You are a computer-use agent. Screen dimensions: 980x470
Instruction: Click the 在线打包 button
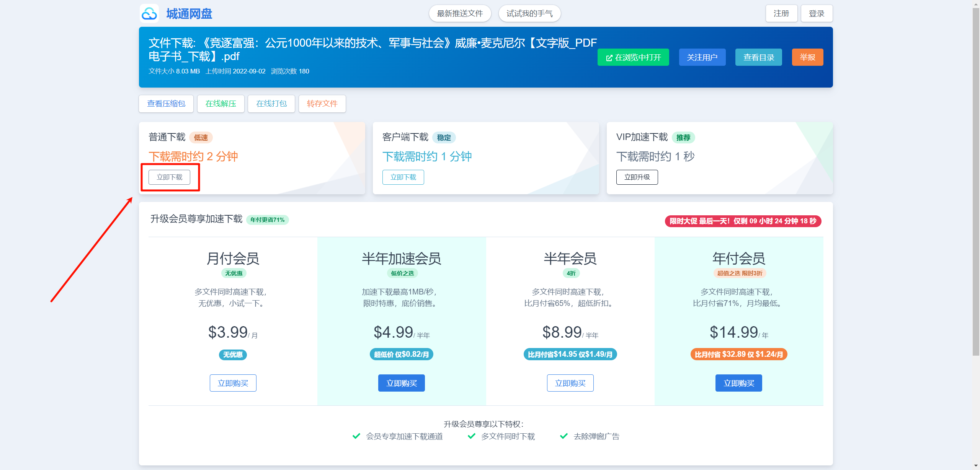[271, 104]
